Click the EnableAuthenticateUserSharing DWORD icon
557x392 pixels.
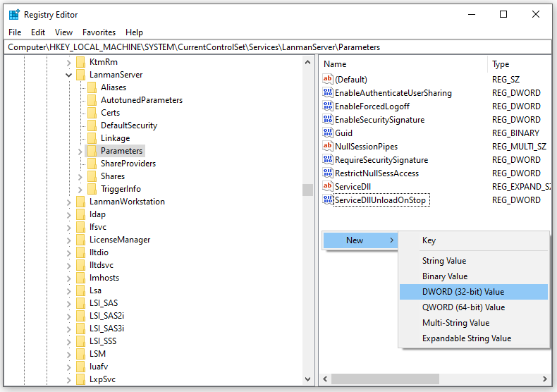click(x=328, y=92)
